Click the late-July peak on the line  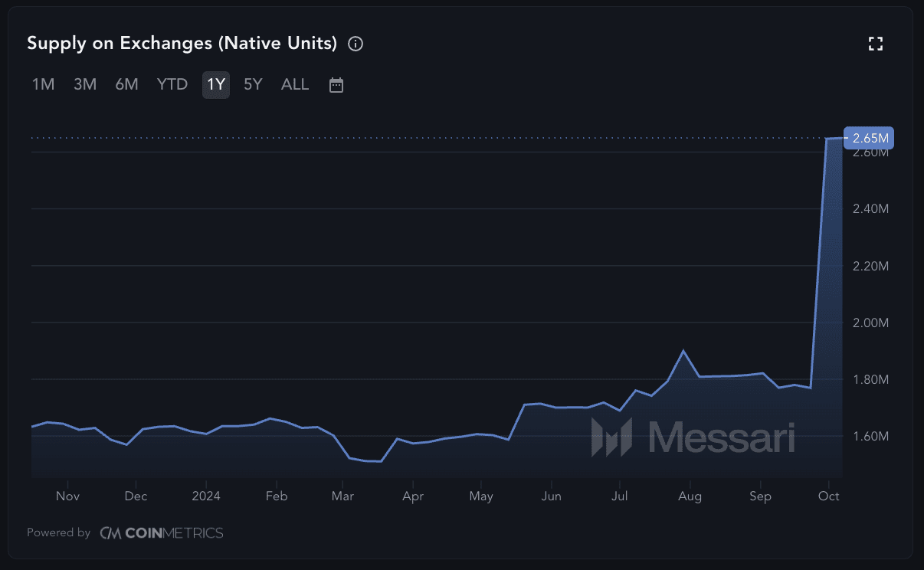click(x=683, y=351)
